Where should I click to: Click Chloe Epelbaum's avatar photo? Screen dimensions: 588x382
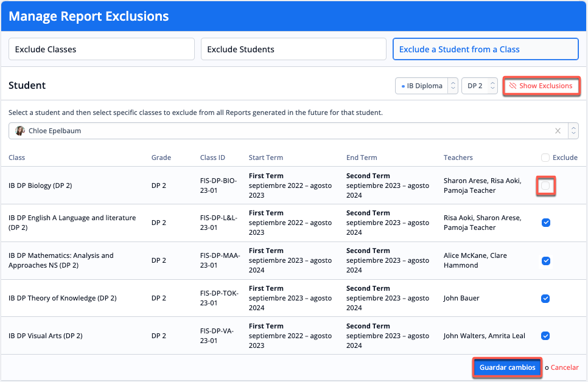[x=20, y=131]
